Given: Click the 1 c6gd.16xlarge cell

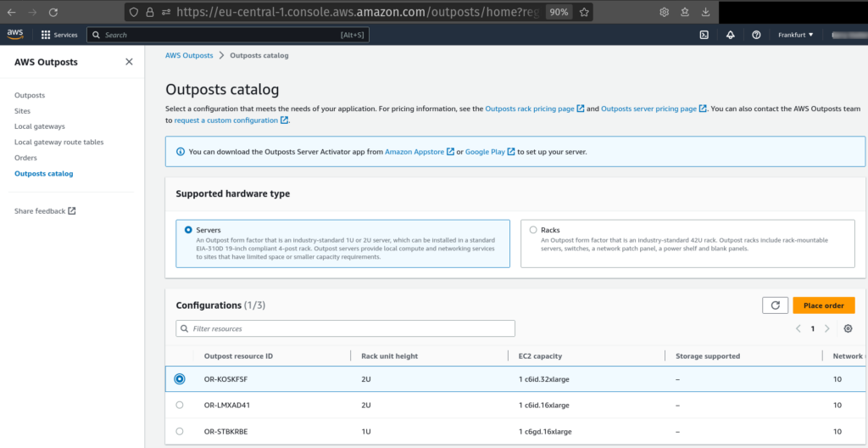Looking at the screenshot, I should (545, 431).
